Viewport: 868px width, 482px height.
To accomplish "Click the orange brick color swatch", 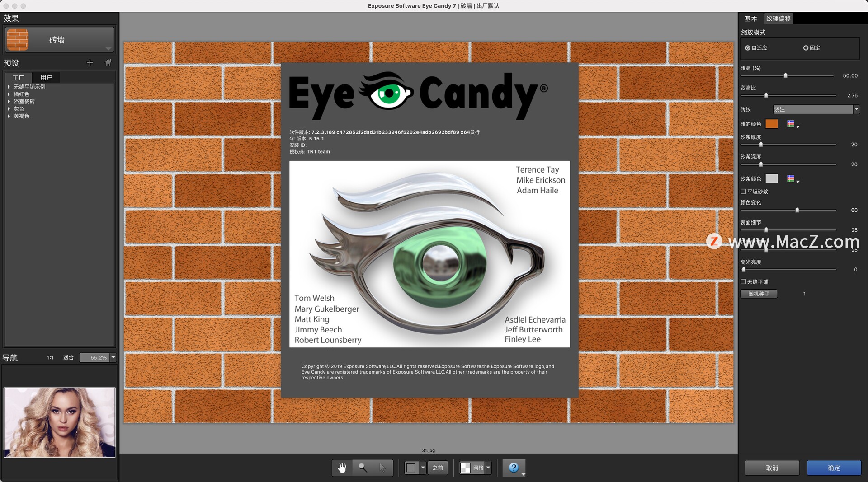I will tap(772, 124).
